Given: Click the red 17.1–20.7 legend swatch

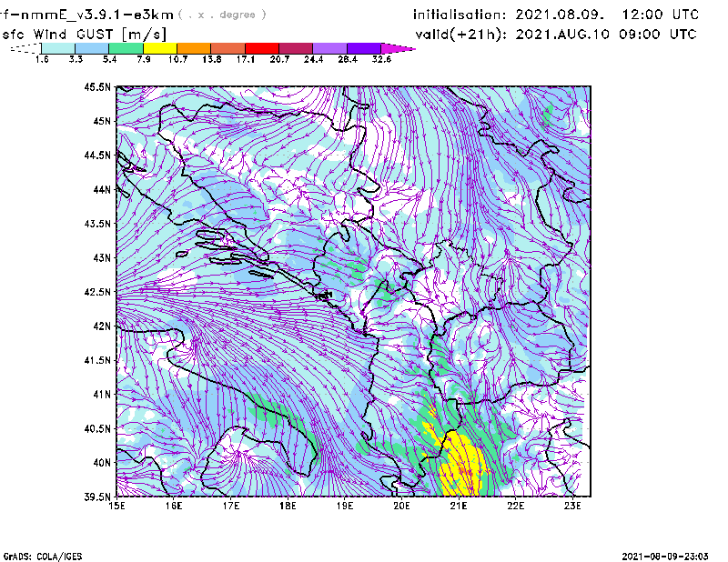Looking at the screenshot, I should point(262,48).
